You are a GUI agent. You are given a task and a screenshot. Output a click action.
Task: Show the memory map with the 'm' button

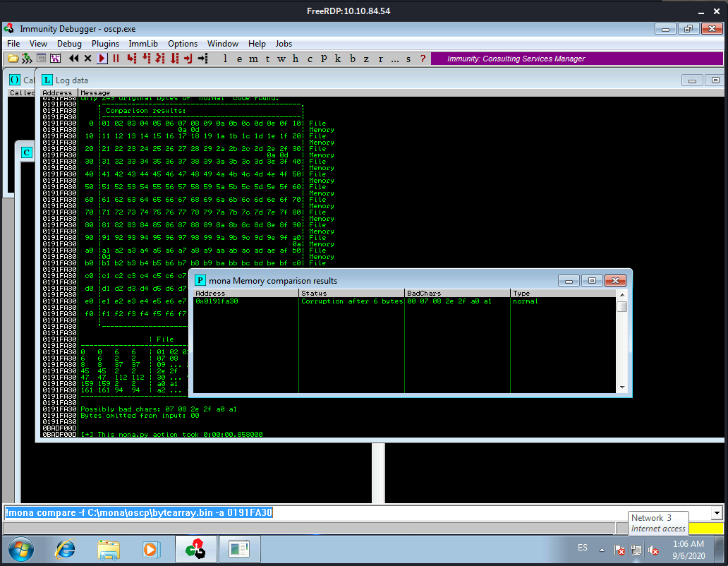(253, 59)
